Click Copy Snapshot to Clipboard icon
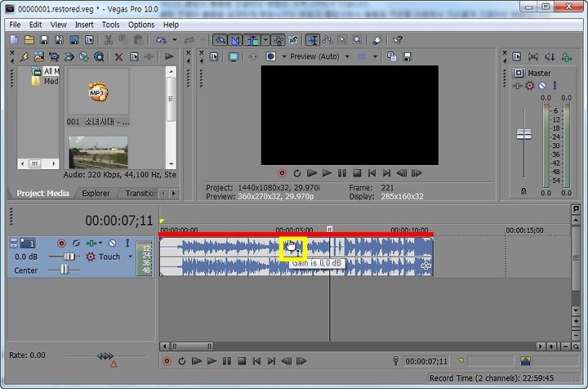Screen dimensions: 588x389 (391, 56)
